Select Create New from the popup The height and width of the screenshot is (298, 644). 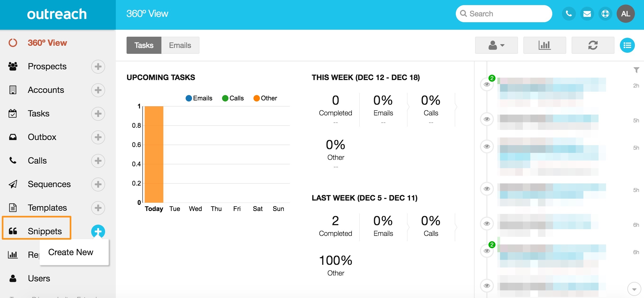71,252
